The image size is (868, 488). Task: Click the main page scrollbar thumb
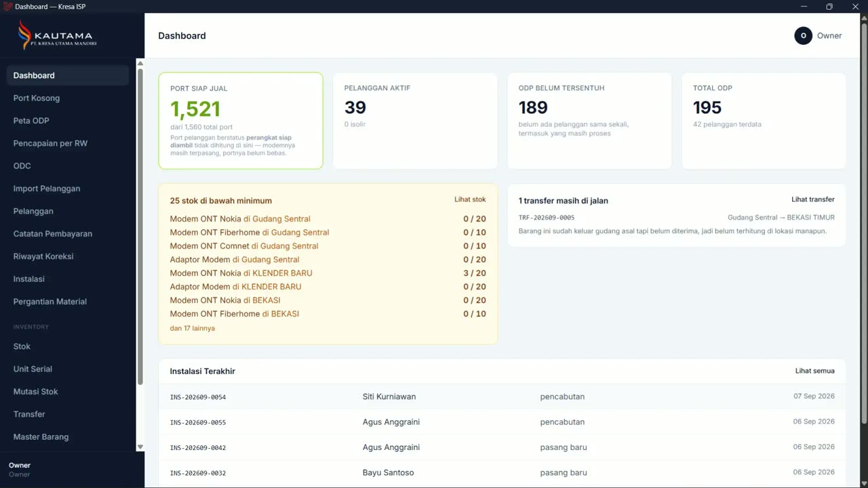tap(864, 224)
